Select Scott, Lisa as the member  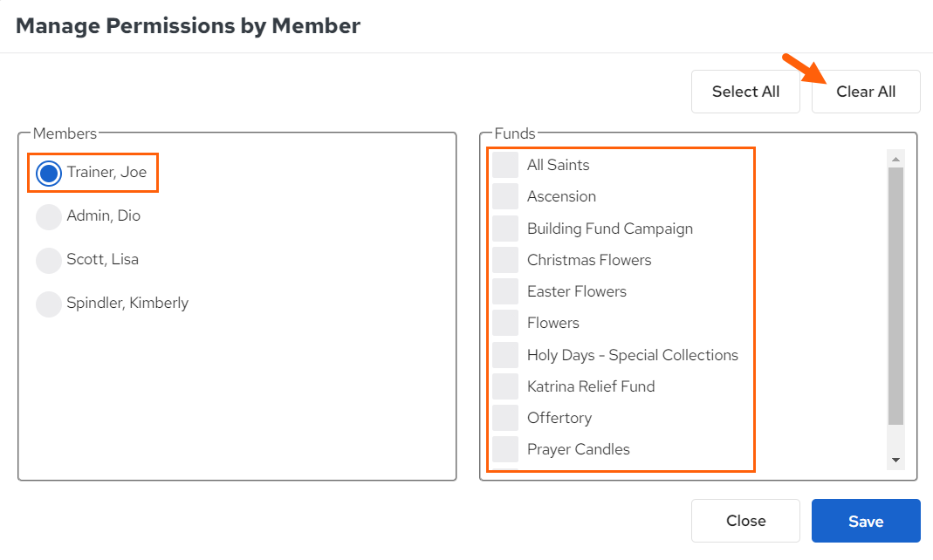point(49,261)
